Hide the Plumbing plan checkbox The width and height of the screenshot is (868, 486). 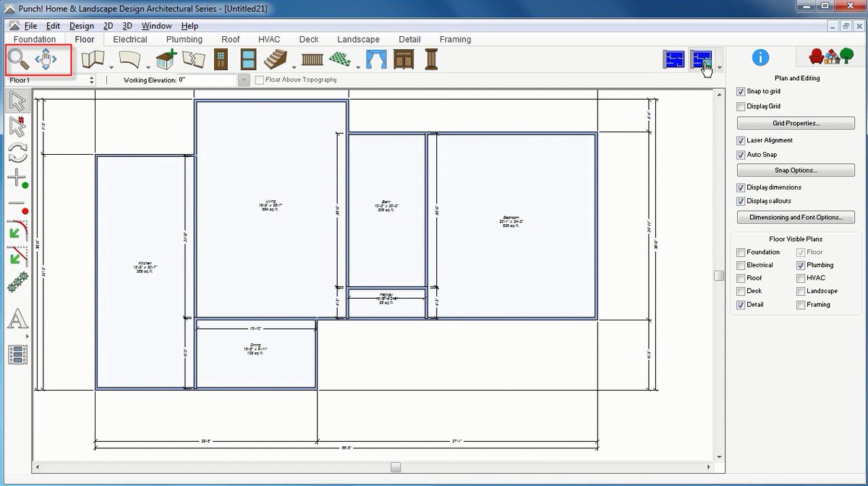pyautogui.click(x=801, y=265)
